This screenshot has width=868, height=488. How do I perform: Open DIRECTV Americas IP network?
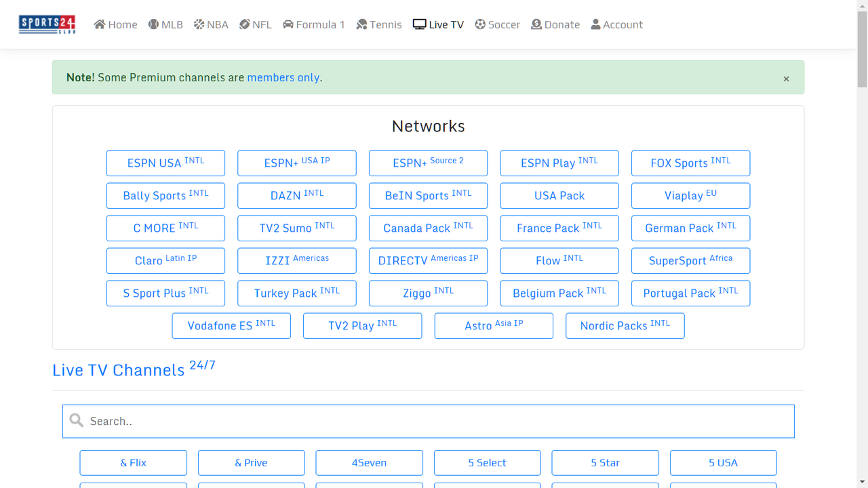[x=428, y=261]
